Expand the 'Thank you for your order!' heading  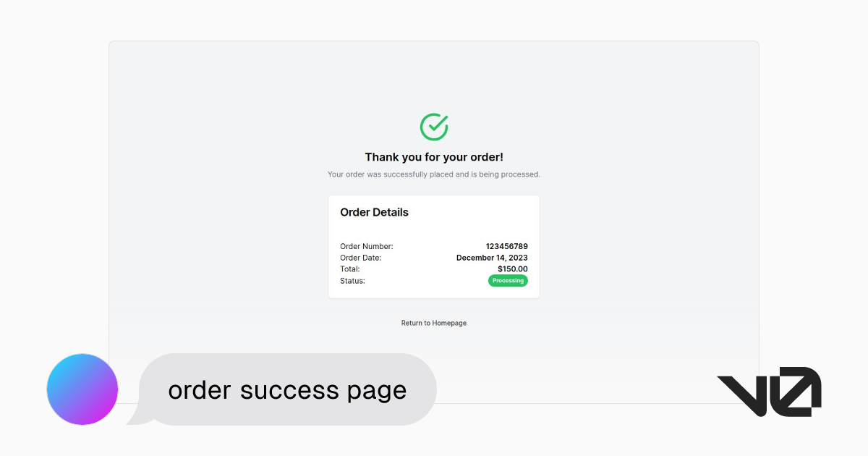[433, 157]
